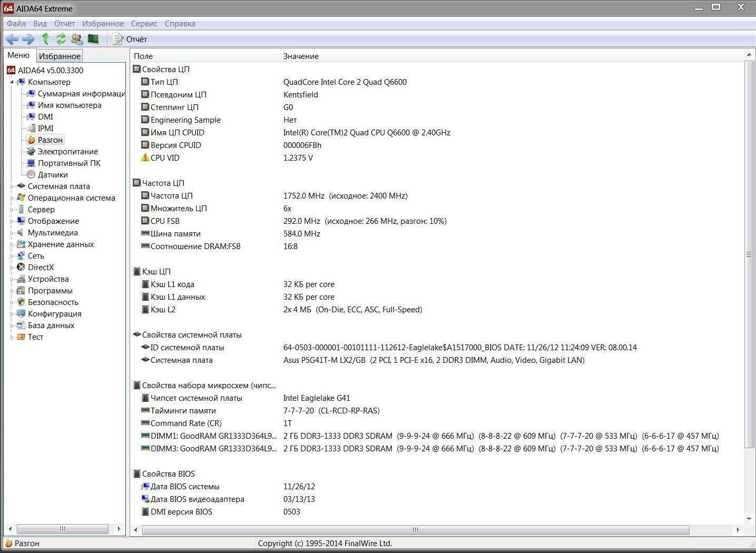Open the Вид menu
Screen dimensions: 756x553
(40, 23)
